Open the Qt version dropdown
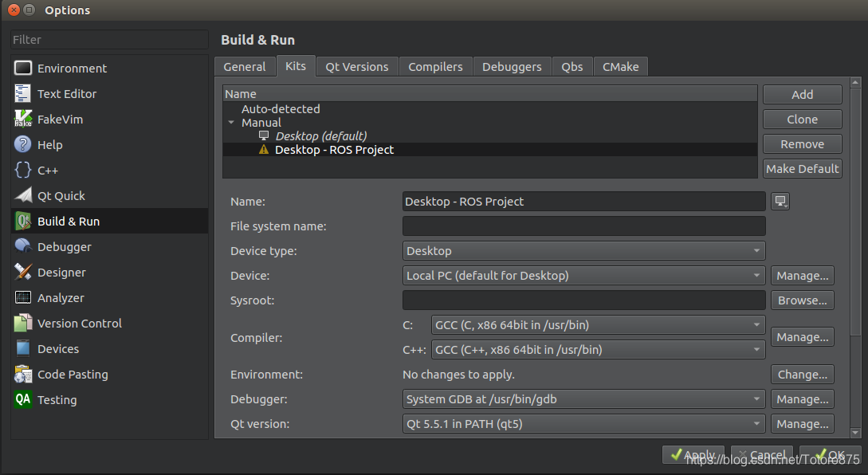This screenshot has width=868, height=475. [583, 423]
